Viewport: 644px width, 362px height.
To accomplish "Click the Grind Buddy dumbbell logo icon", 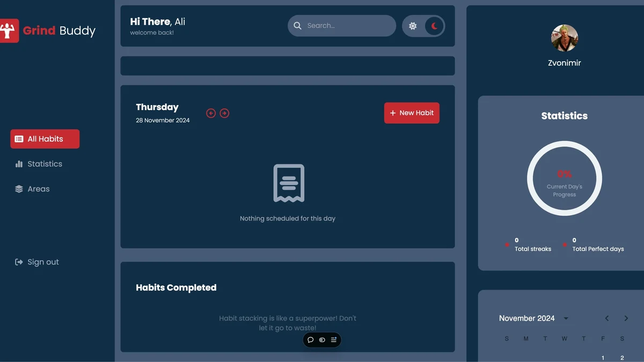I will click(9, 31).
